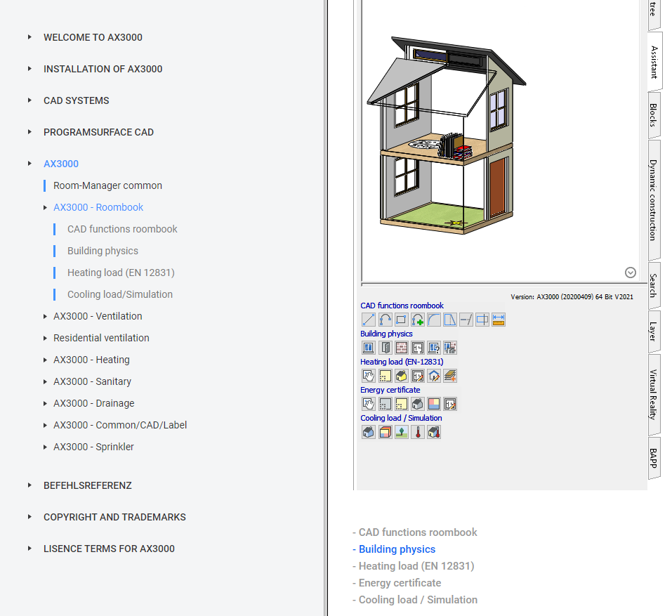
Task: Click the arc polyline tool icon
Action: coord(385,320)
